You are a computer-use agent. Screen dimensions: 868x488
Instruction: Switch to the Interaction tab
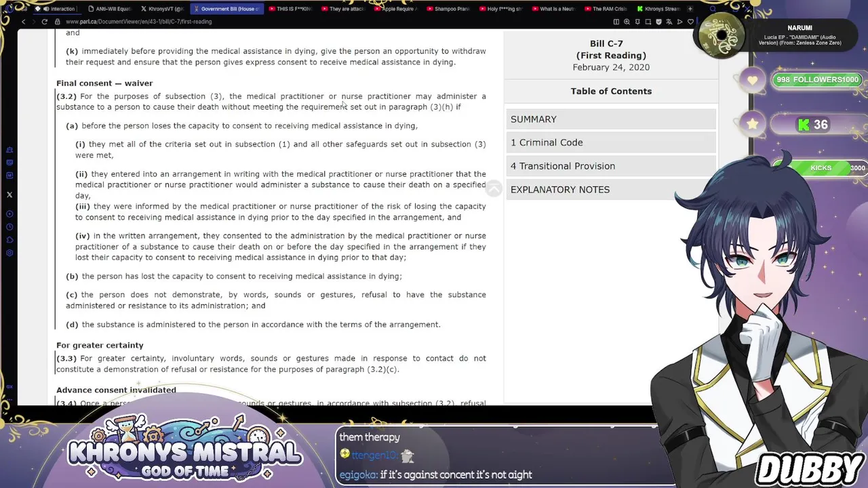point(59,9)
